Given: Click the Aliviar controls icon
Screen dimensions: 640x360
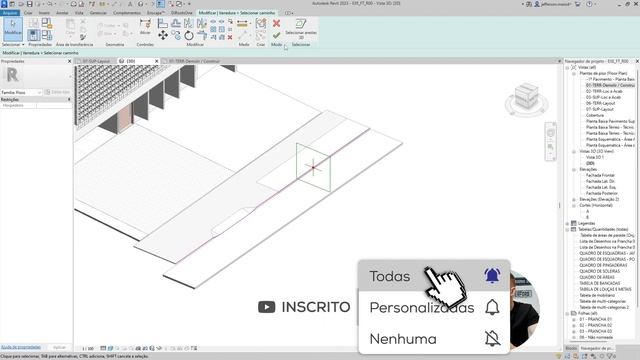Looking at the screenshot, I should [x=145, y=27].
